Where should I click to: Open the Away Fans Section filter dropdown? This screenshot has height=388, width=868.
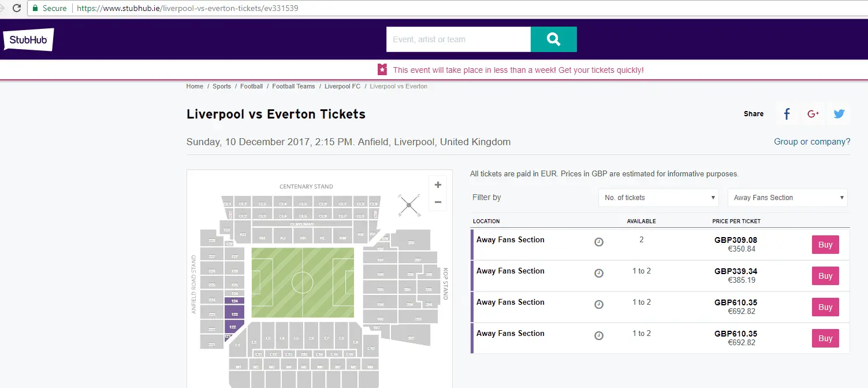pyautogui.click(x=787, y=198)
